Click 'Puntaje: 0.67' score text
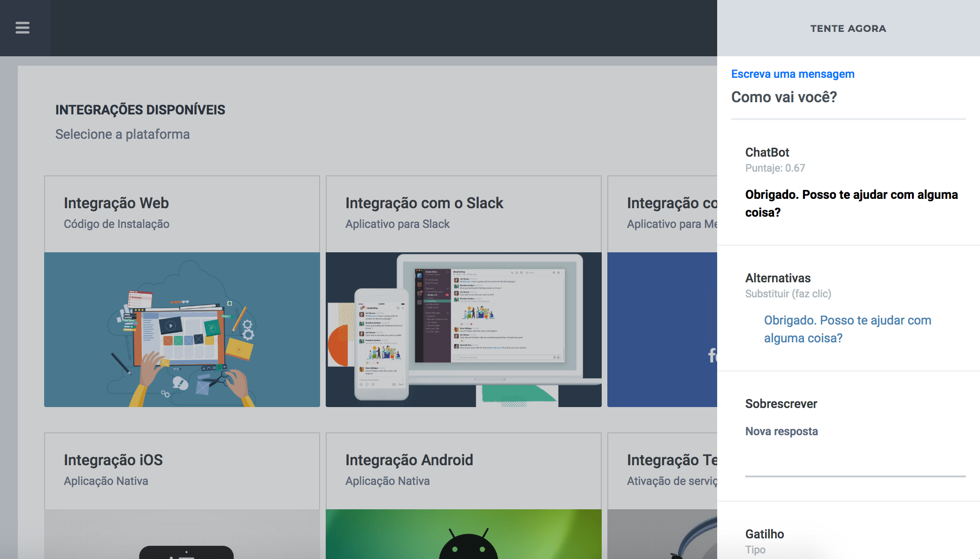980x559 pixels. coord(775,168)
